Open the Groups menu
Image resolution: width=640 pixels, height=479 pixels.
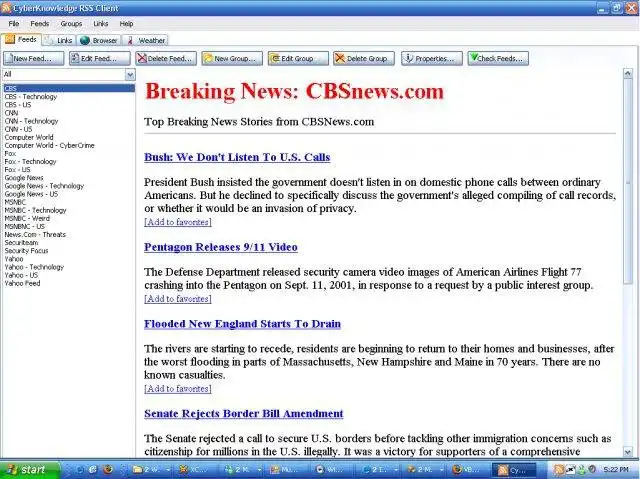71,24
